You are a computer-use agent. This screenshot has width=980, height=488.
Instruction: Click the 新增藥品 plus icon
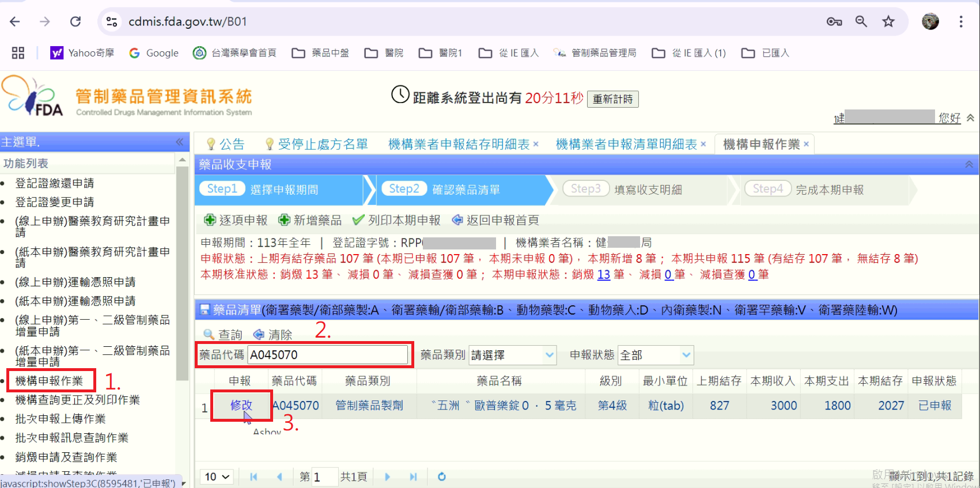pos(284,220)
